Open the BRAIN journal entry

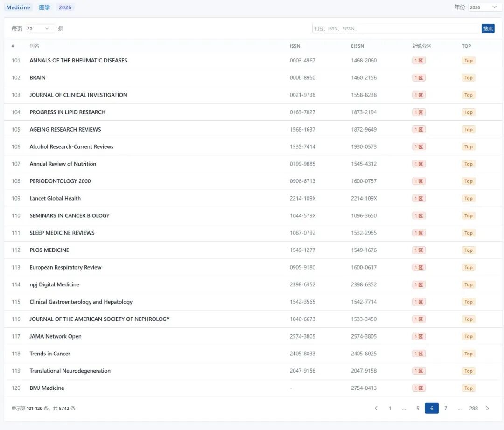[38, 78]
